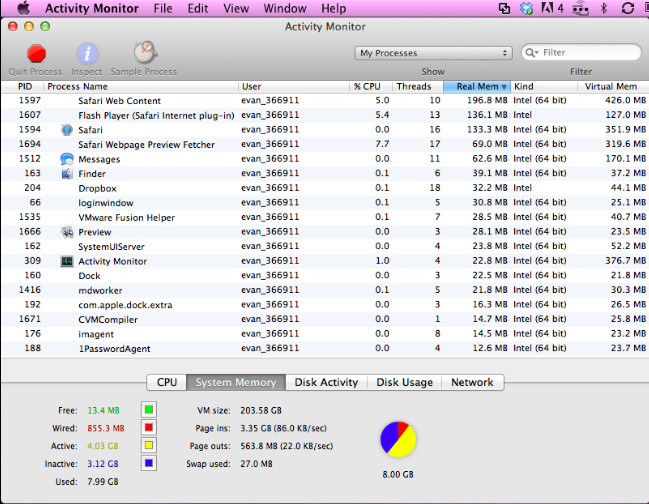Toggle sort arrow on Real Mem column
This screenshot has width=649, height=504.
point(504,87)
